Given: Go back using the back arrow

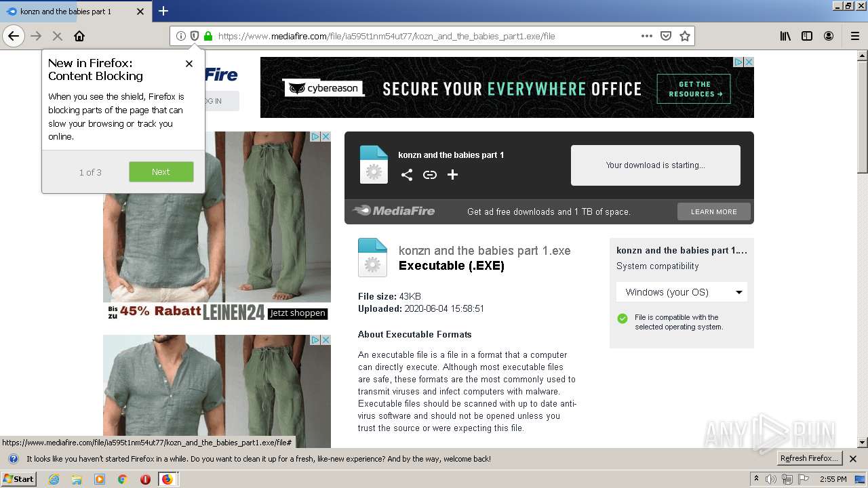Looking at the screenshot, I should pyautogui.click(x=14, y=36).
